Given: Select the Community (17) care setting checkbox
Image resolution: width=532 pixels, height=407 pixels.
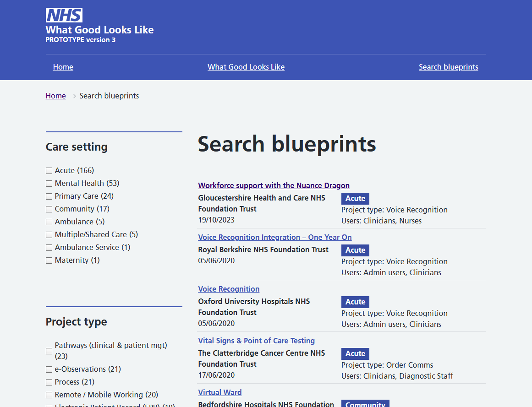Looking at the screenshot, I should tap(49, 209).
